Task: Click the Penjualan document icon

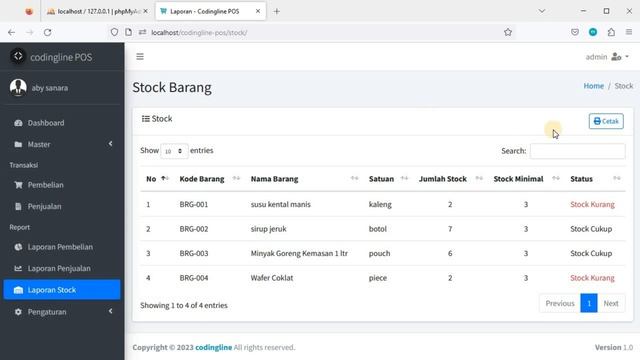Action: [18, 207]
